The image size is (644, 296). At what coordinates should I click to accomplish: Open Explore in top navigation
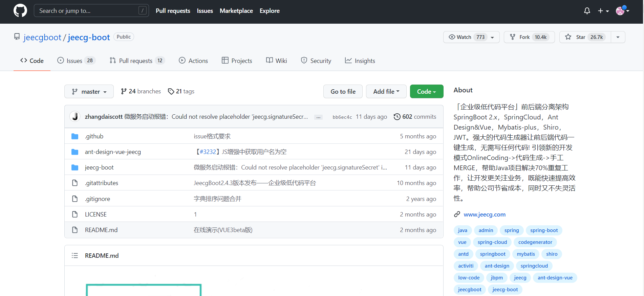tap(270, 11)
